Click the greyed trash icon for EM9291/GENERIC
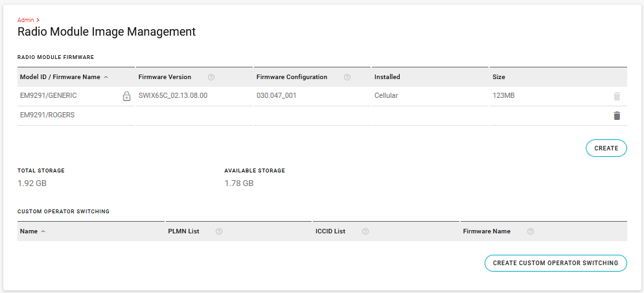644x293 pixels. 616,97
